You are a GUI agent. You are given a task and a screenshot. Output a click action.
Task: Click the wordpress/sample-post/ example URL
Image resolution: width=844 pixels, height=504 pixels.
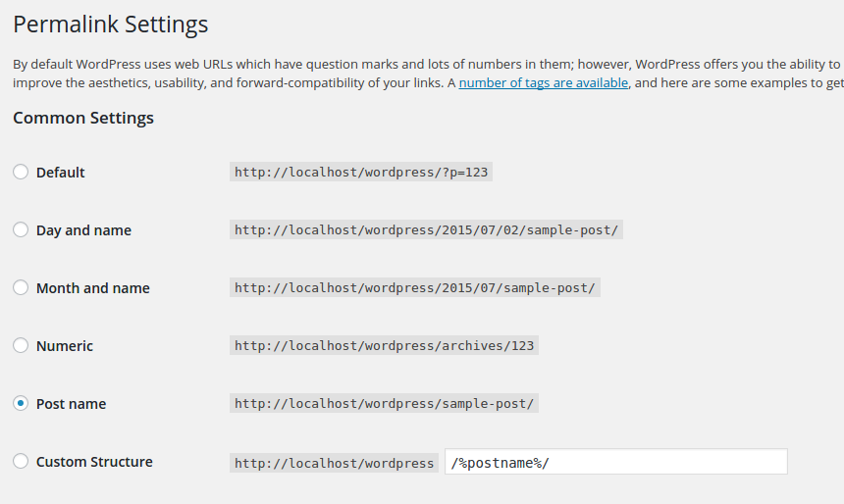coord(384,403)
